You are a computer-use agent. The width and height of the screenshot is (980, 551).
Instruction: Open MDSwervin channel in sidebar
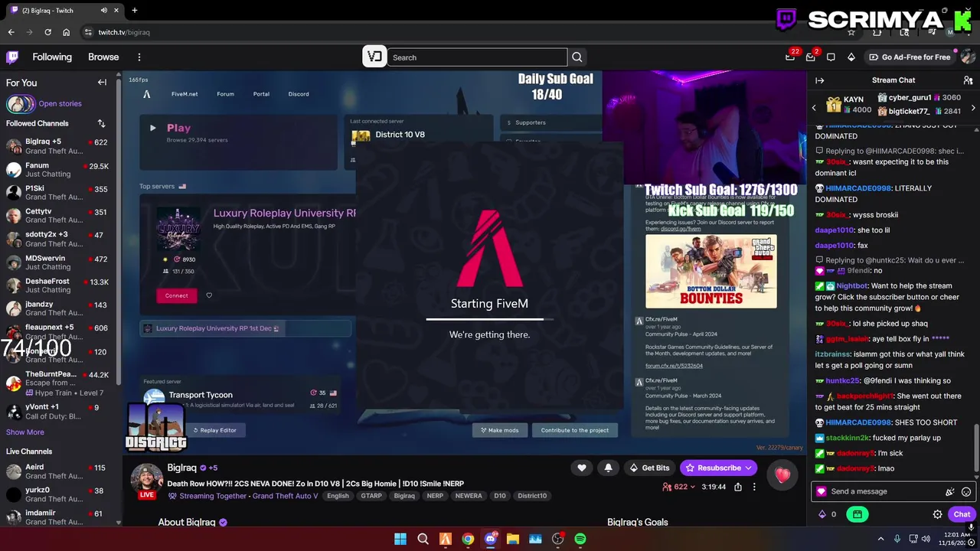pos(58,262)
